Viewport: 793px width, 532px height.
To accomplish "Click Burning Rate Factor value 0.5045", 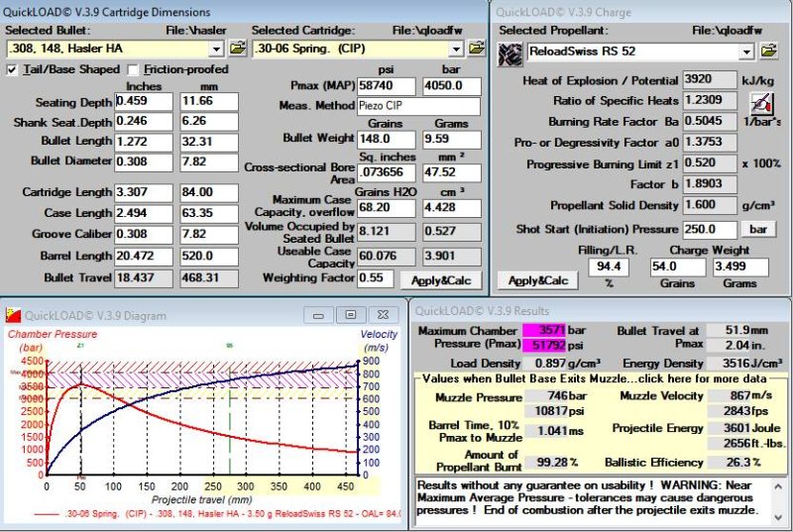I will pos(710,122).
